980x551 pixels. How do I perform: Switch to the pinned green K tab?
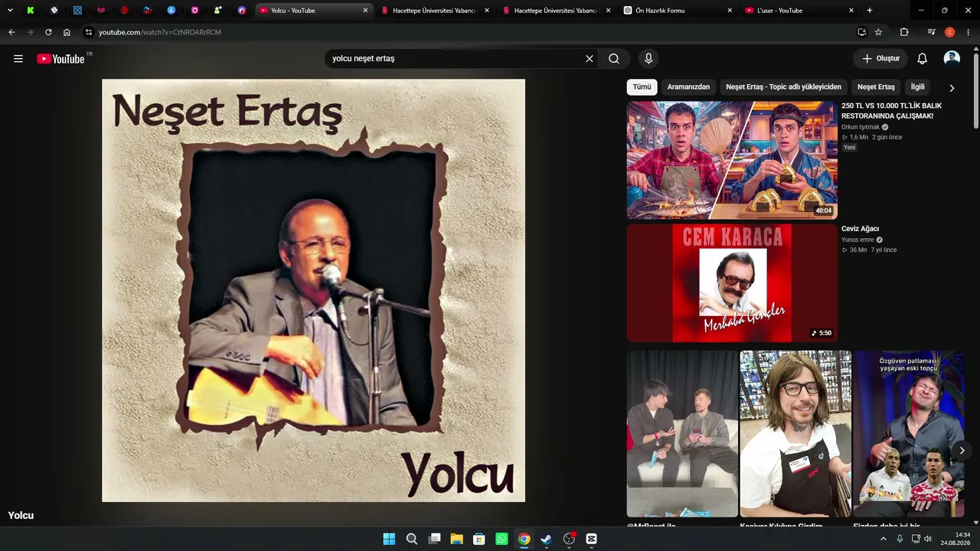coord(30,11)
